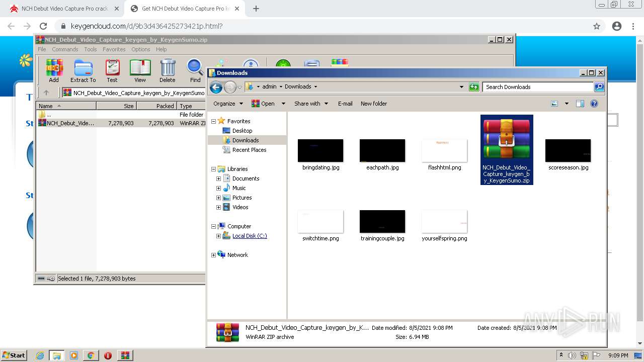Sort WinRAR list by Packed column

(x=156, y=106)
